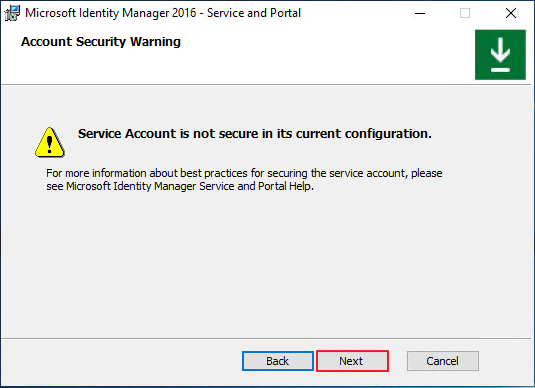Select 'Account Security Warning' heading
Image resolution: width=535 pixels, height=388 pixels.
click(x=101, y=42)
